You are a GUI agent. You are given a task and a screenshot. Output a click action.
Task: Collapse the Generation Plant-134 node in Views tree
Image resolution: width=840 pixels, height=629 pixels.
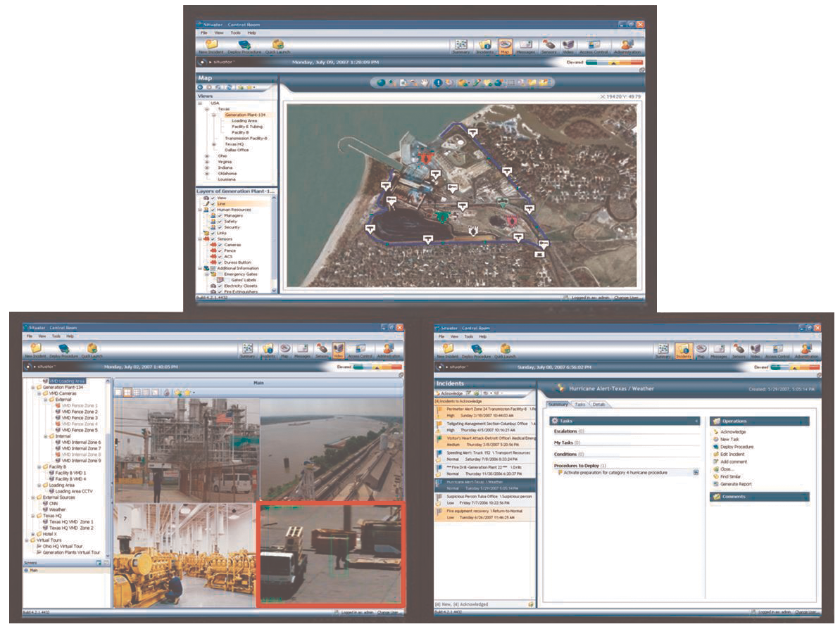pyautogui.click(x=213, y=115)
